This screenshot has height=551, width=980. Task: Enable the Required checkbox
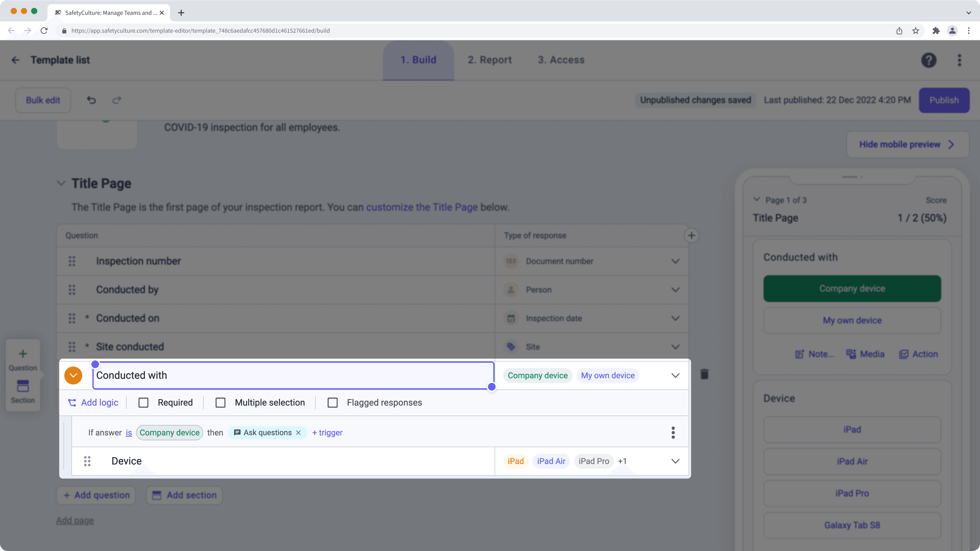coord(143,402)
